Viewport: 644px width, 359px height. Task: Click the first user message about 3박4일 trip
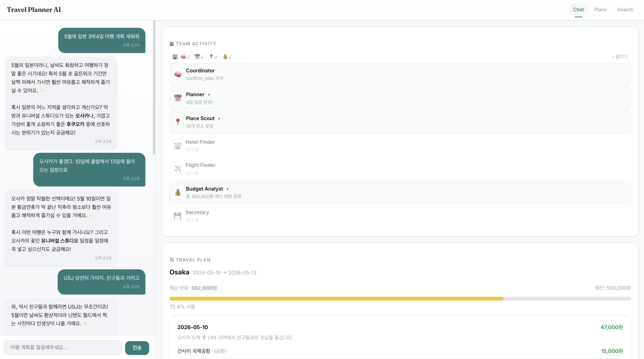click(x=102, y=40)
